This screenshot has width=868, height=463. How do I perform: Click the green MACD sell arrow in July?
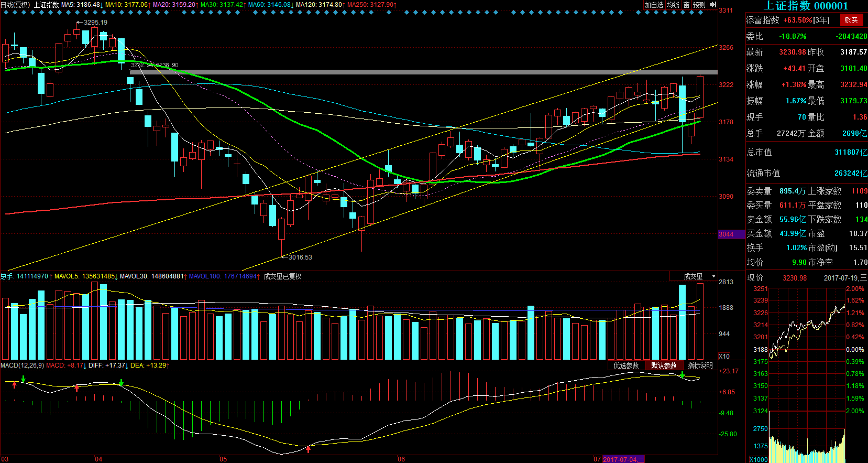[682, 375]
